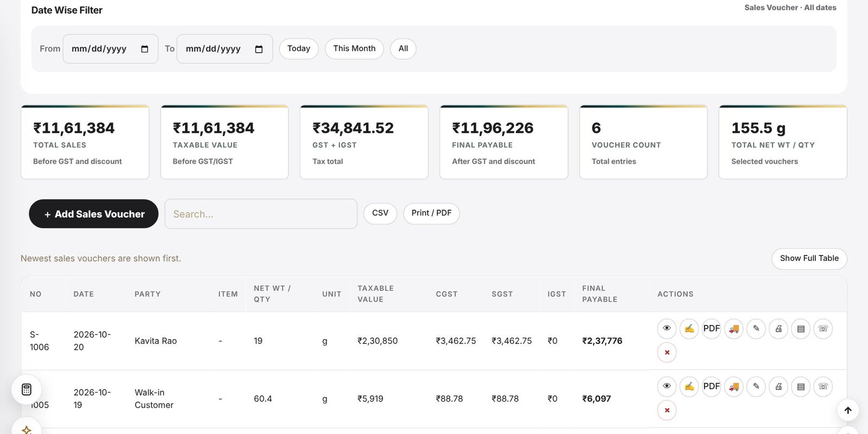Viewport: 868px width, 434px height.
Task: Focus the Search vouchers box
Action: (x=261, y=214)
